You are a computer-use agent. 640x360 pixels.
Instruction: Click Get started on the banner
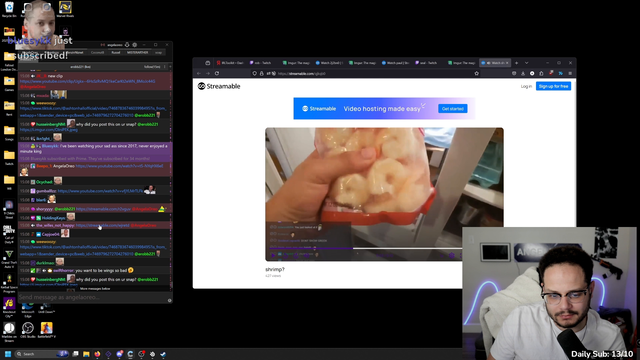click(x=453, y=109)
